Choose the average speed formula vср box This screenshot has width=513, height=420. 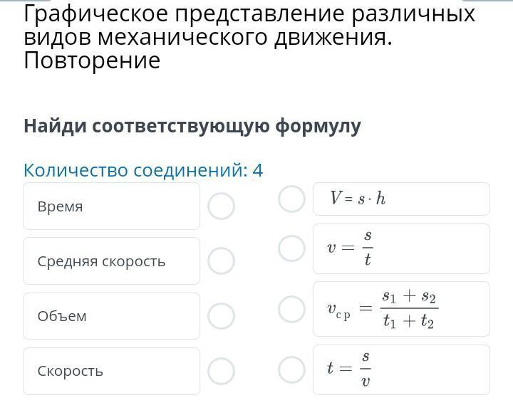coord(401,309)
